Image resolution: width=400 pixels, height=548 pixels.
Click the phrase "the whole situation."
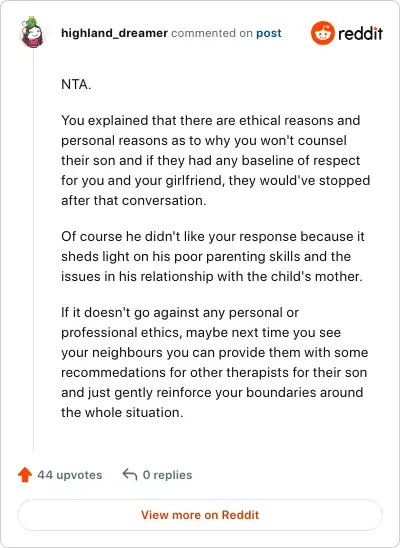[x=122, y=413]
